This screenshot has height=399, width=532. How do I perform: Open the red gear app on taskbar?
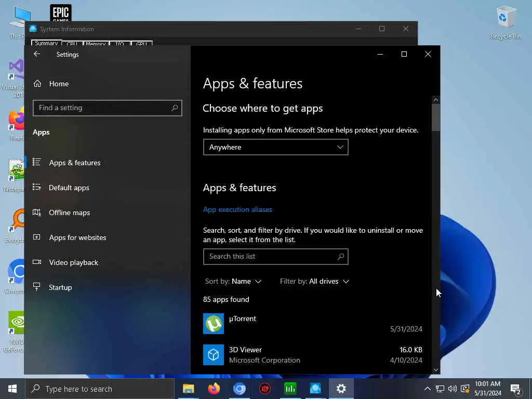(264, 389)
